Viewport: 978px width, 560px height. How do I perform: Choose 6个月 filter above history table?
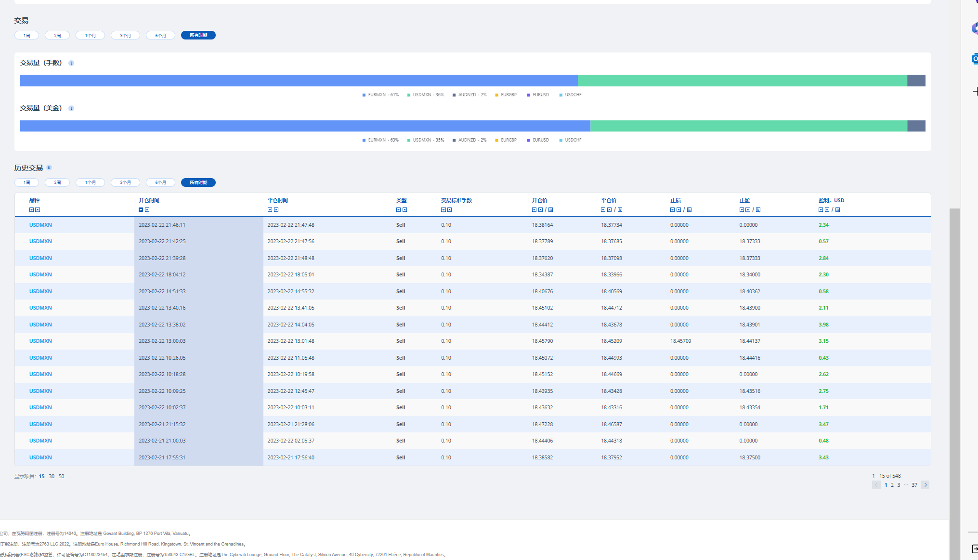pyautogui.click(x=160, y=182)
